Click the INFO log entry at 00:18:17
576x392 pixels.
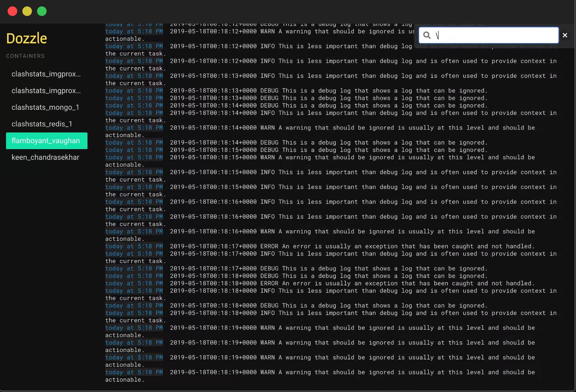click(x=351, y=254)
